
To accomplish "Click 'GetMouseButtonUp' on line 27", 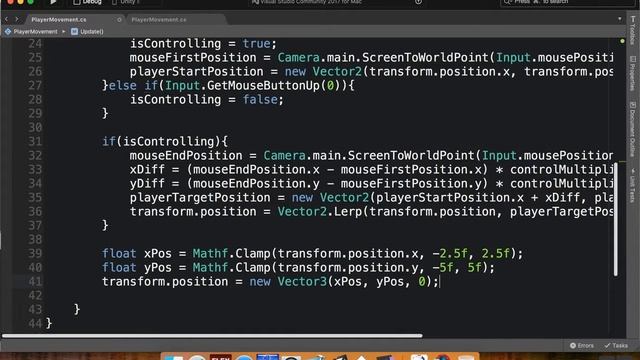I will [263, 86].
